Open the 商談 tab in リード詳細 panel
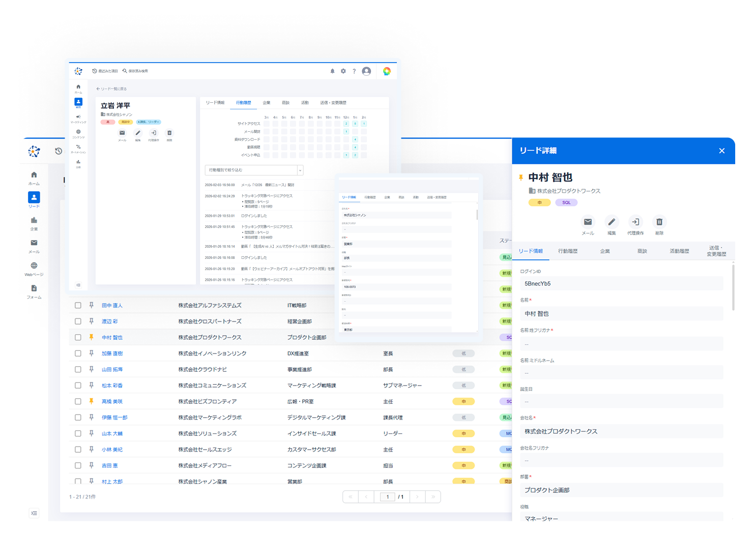This screenshot has height=560, width=753. pyautogui.click(x=642, y=251)
